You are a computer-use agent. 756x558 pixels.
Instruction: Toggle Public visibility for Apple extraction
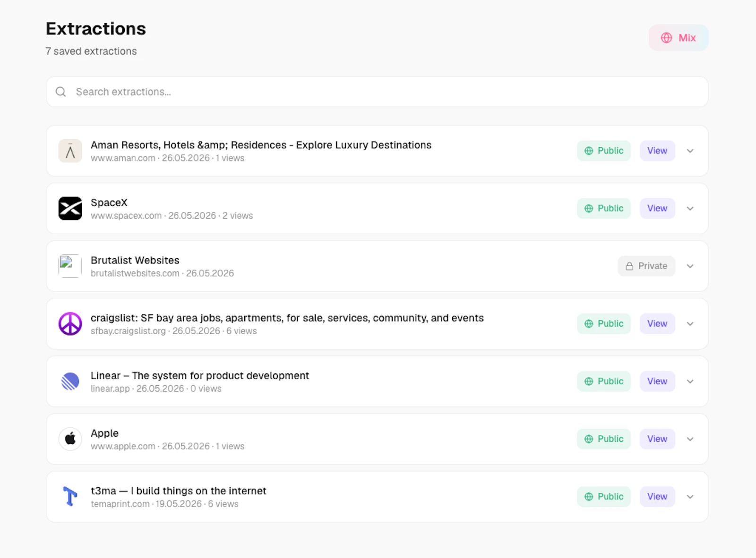coord(604,439)
